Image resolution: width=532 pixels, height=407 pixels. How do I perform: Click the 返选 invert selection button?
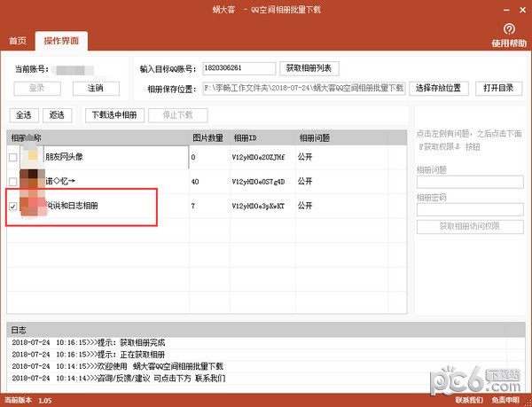(x=57, y=115)
